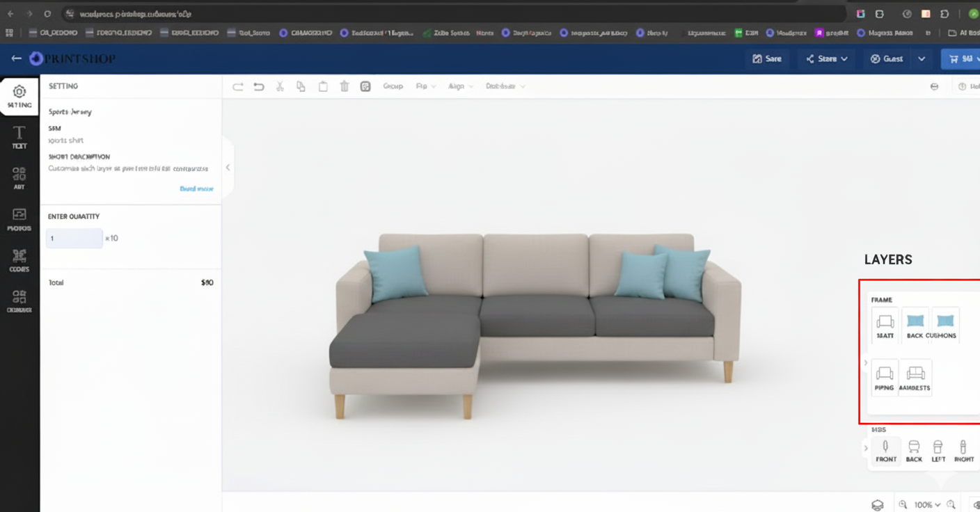980x512 pixels.
Task: Open the Align dropdown menu
Action: click(460, 86)
